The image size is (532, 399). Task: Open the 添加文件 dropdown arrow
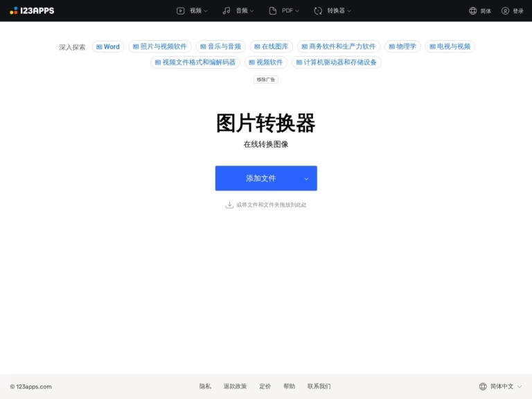[306, 179]
